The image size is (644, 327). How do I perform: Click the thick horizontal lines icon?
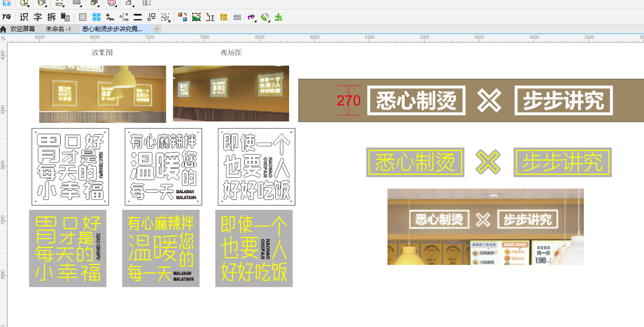138,17
